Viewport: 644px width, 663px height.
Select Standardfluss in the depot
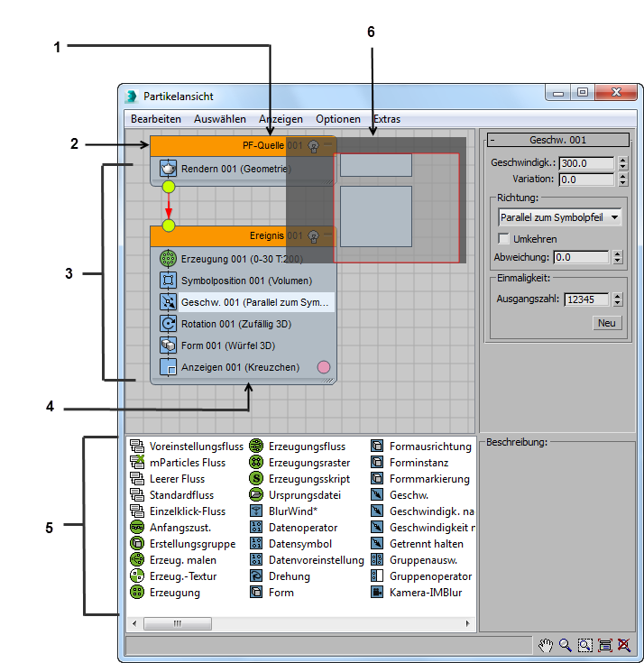point(171,495)
